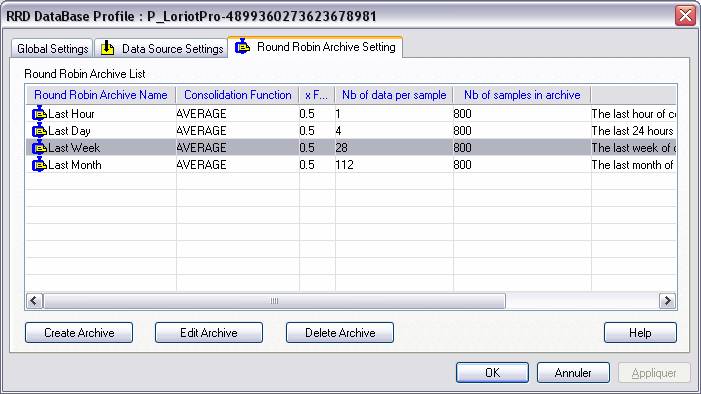Click the value 4 in Last Day row

[338, 131]
